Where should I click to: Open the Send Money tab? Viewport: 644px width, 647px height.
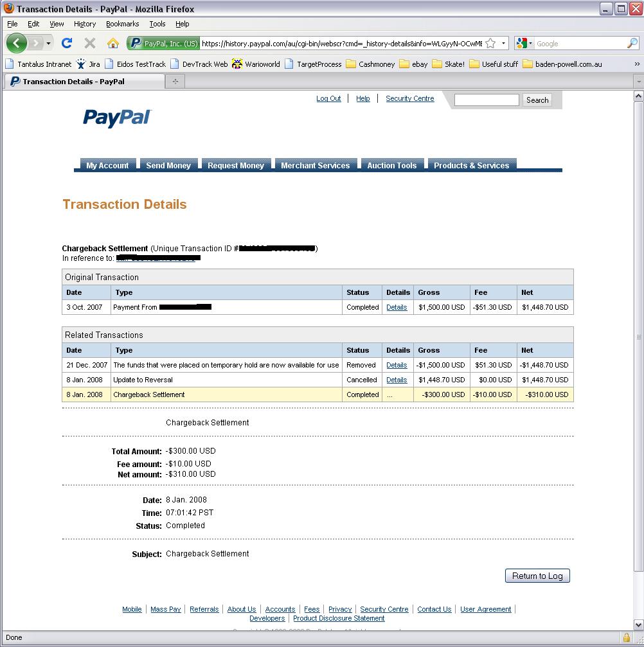click(168, 165)
